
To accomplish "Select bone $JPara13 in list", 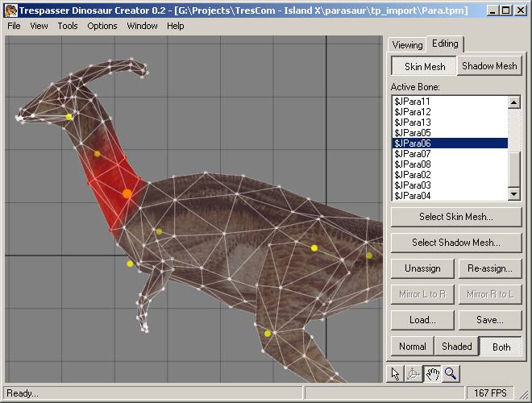I will click(450, 123).
